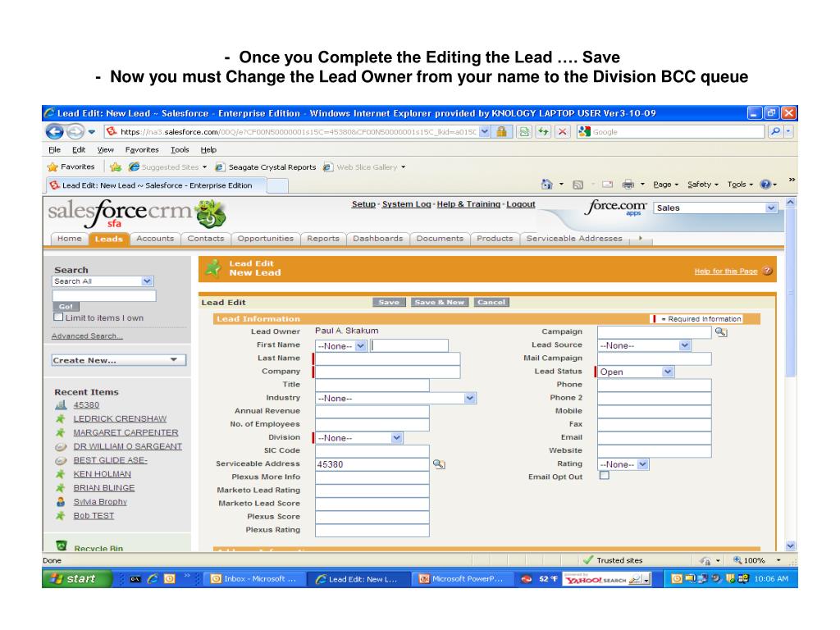
Task: Switch to the Dashboards tab
Action: 377,239
